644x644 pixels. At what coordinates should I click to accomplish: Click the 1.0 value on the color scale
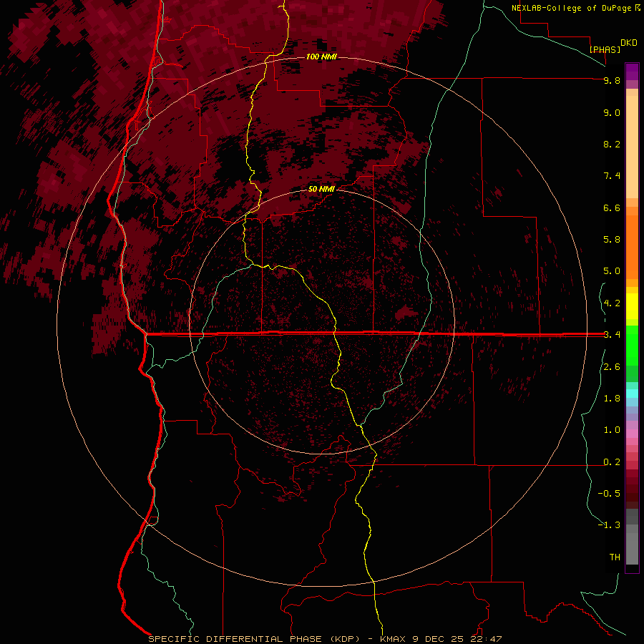612,430
